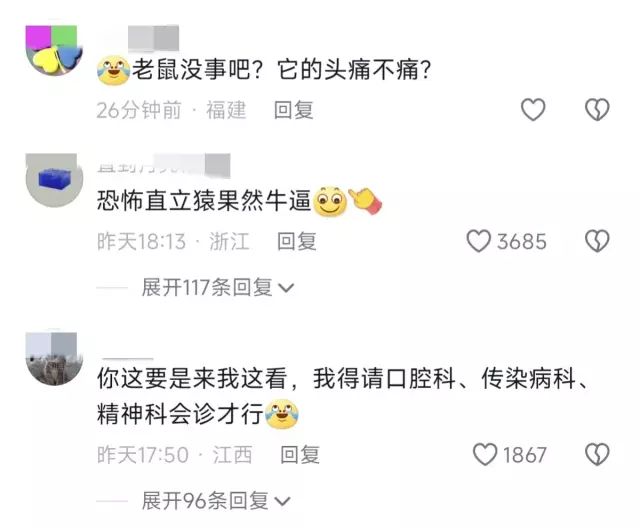Viewport: 640px width, 527px height.
Task: Tap broken heart on the Zhejiang comment
Action: [x=597, y=241]
